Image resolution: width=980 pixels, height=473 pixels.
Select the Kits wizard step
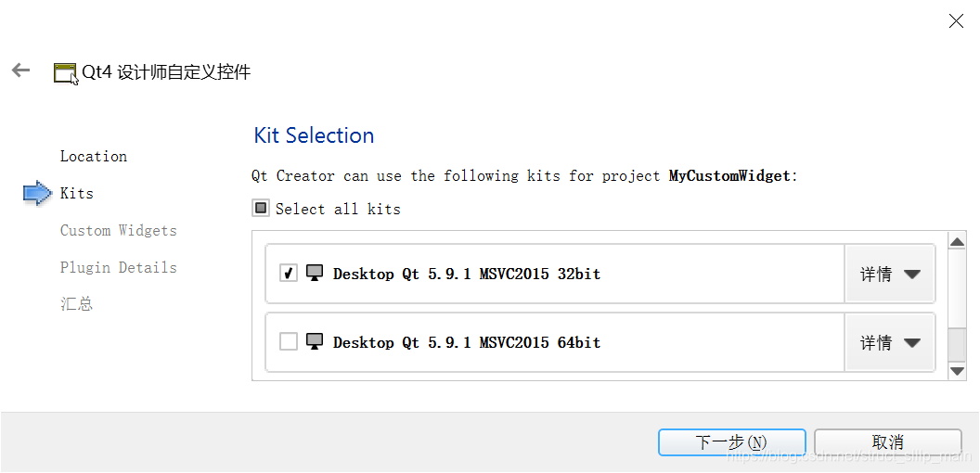point(77,193)
